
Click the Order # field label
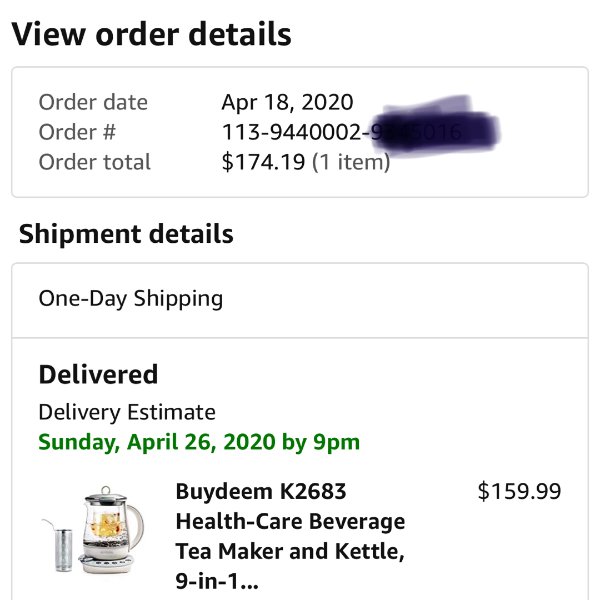coord(77,132)
